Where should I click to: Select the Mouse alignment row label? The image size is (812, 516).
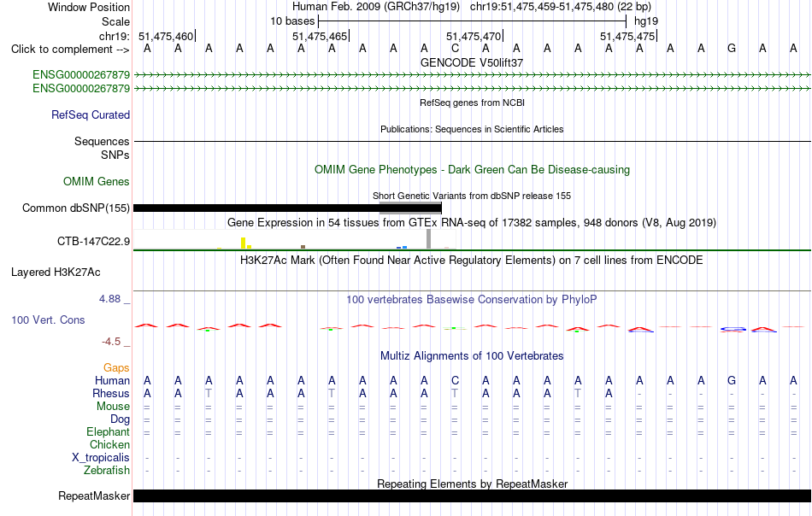(113, 407)
